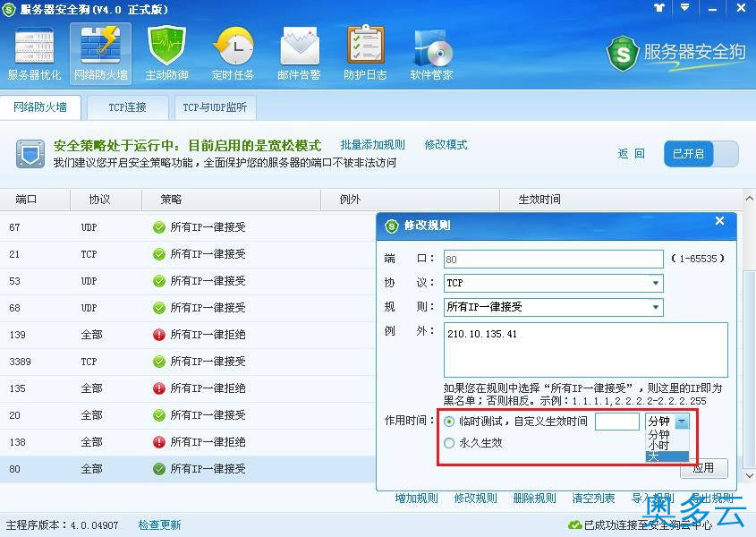Select the port 20 全部 row
The width and height of the screenshot is (756, 537).
coord(188,415)
